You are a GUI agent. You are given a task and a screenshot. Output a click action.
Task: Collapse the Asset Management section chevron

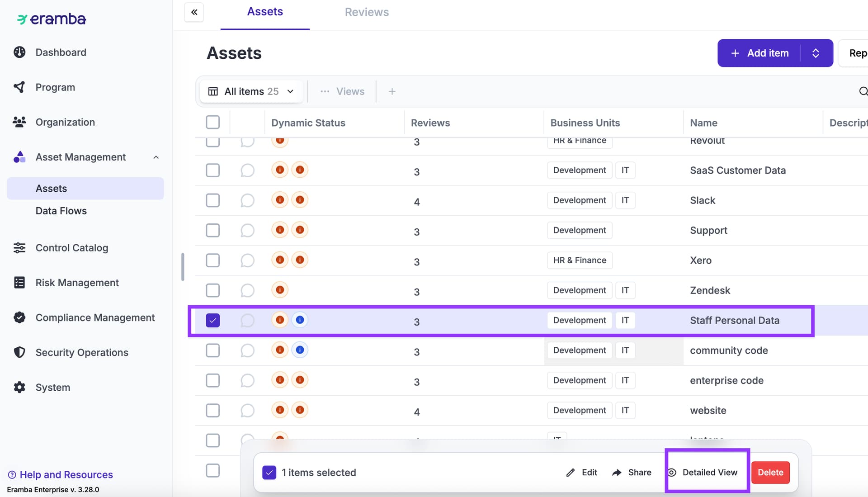156,157
